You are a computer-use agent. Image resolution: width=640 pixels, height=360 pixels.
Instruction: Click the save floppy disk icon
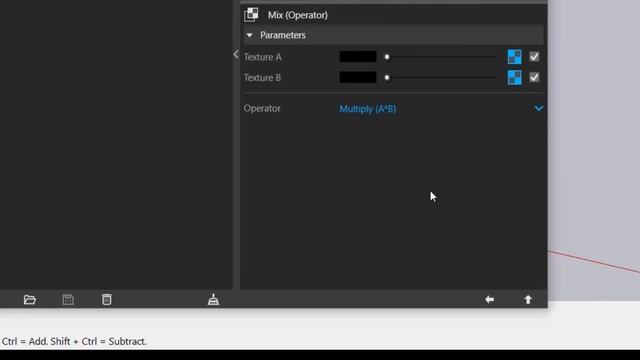[x=68, y=300]
